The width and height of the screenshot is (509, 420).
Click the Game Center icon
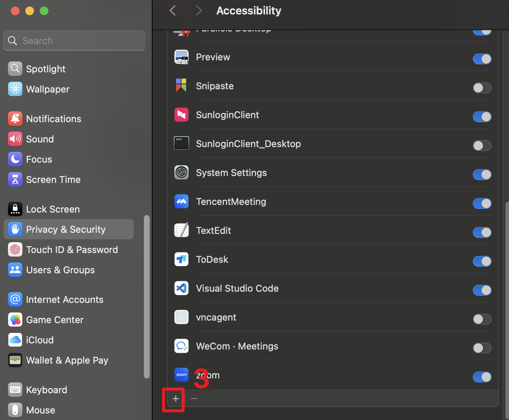[15, 320]
